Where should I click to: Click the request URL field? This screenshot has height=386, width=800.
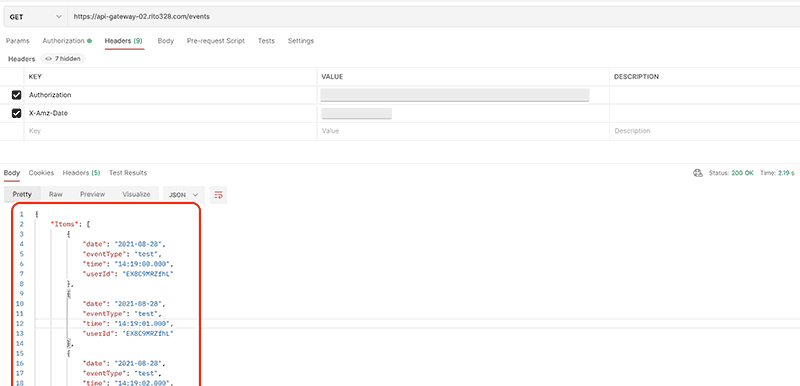pos(434,17)
